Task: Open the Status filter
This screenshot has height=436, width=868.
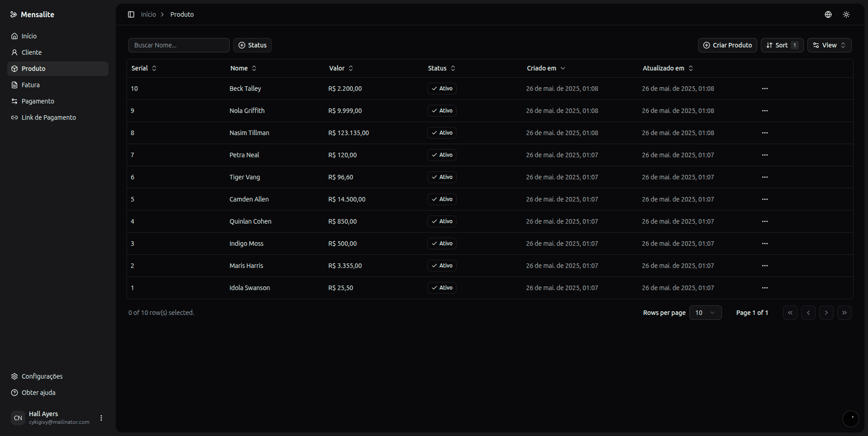Action: [x=252, y=45]
